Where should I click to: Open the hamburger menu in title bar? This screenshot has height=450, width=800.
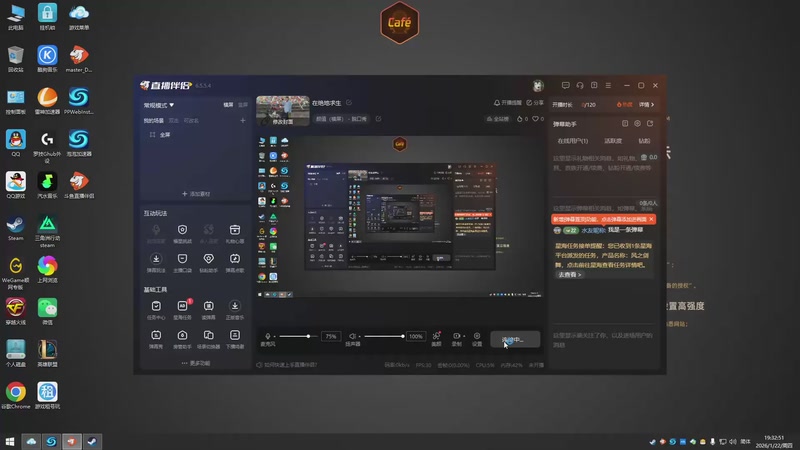pyautogui.click(x=608, y=85)
